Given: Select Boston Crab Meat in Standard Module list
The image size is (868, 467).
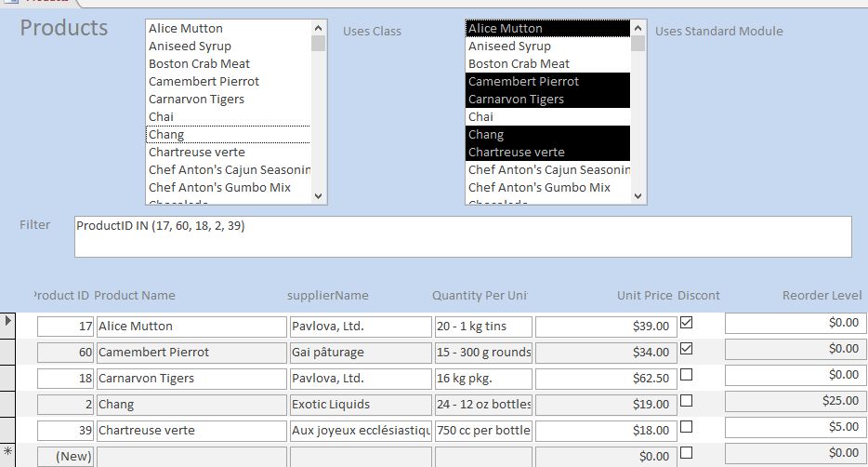Looking at the screenshot, I should 546,64.
